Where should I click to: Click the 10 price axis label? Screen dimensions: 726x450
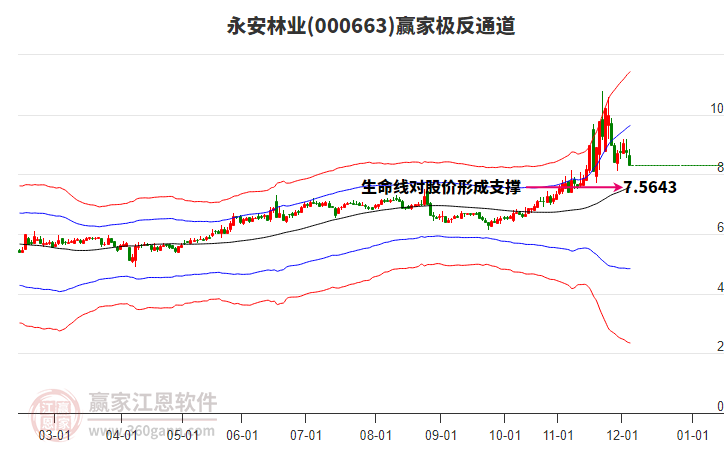(x=717, y=108)
